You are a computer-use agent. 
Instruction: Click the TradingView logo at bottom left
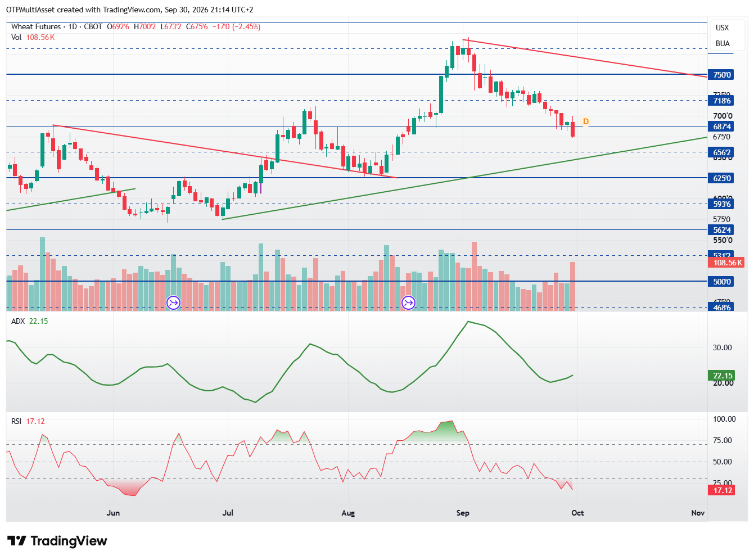click(57, 541)
